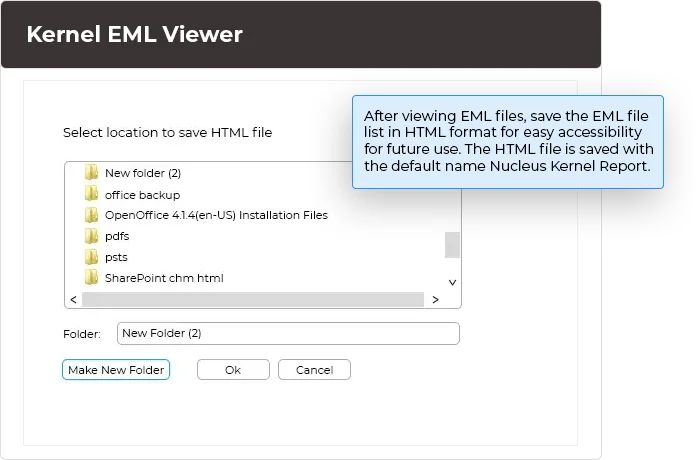Choose the office backup entry name
This screenshot has height=460, width=700.
coord(142,195)
